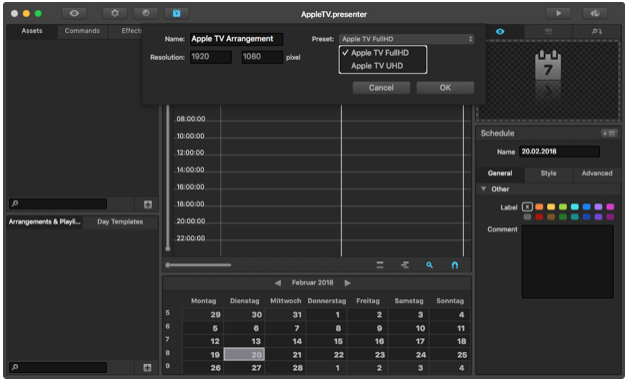630x382 pixels.
Task: Toggle the blue magnifier zoom icon
Action: [x=430, y=265]
